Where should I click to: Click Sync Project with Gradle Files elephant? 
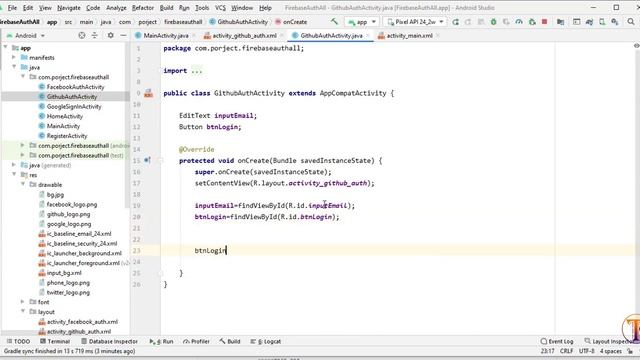(x=589, y=22)
